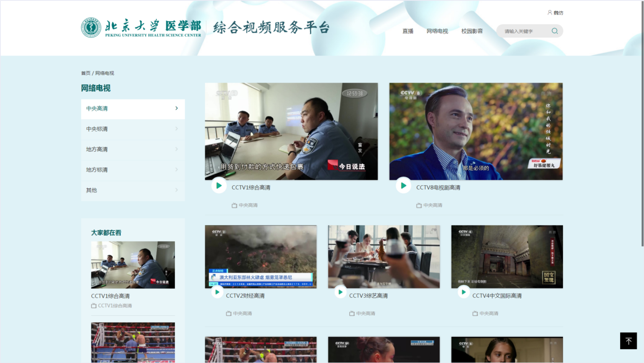Expand the 中央标清 category chevron

point(176,129)
